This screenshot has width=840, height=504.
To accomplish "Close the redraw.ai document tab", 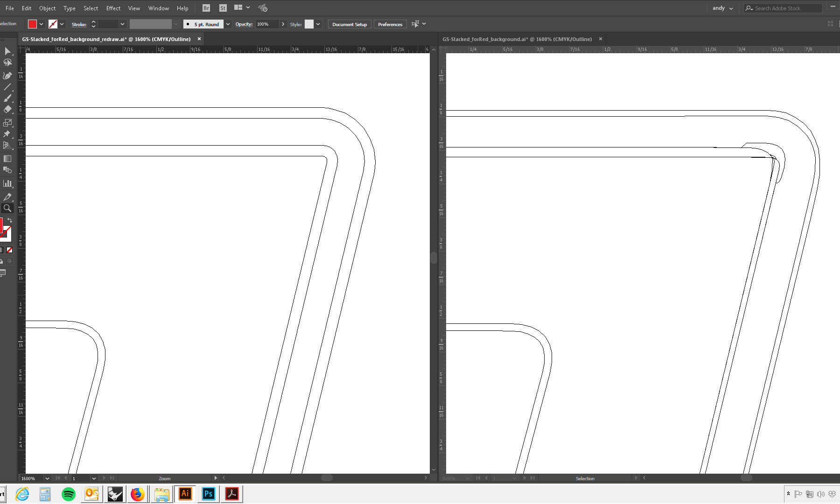I will pyautogui.click(x=199, y=39).
